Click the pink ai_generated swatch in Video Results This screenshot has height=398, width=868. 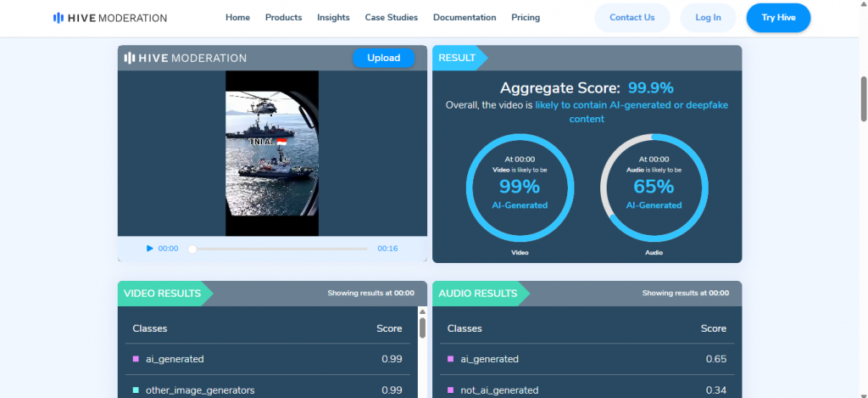tap(136, 359)
